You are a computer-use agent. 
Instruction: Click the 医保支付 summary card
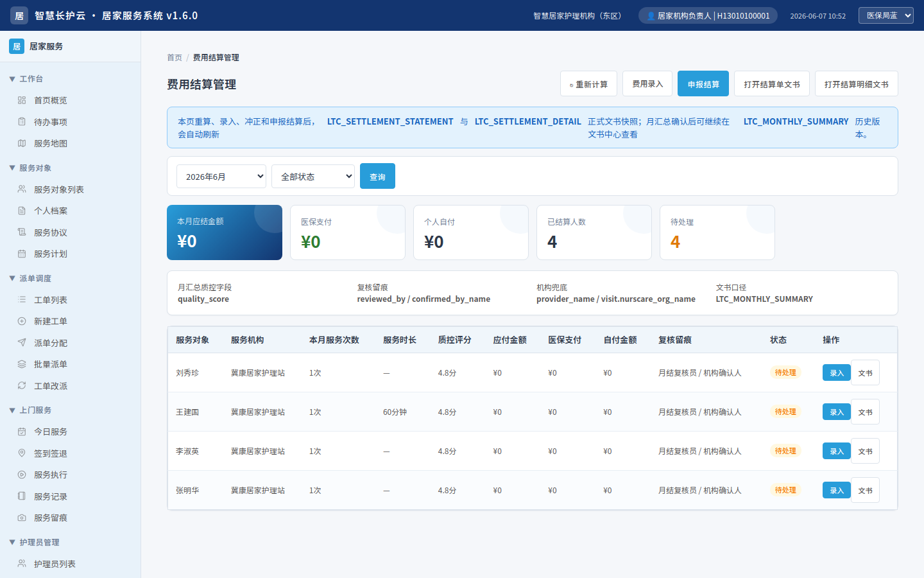[348, 232]
